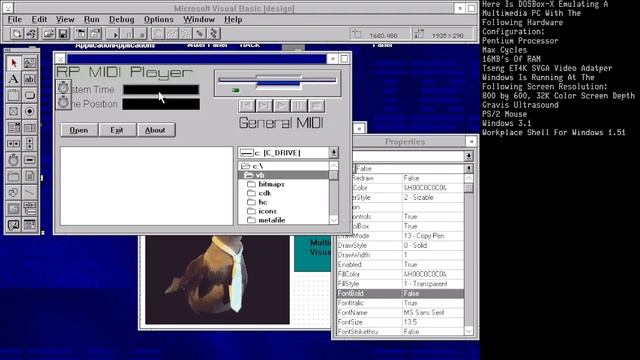Open the Debug menu
Screen dimensions: 640x360
point(121,19)
